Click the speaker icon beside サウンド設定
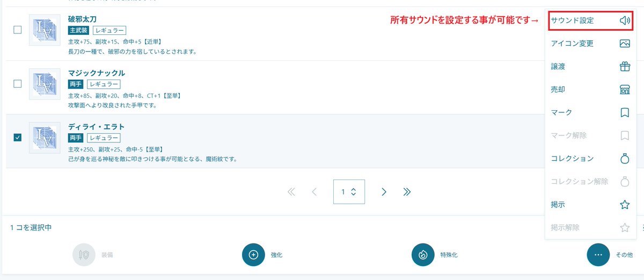This screenshot has width=644, height=280. 624,20
